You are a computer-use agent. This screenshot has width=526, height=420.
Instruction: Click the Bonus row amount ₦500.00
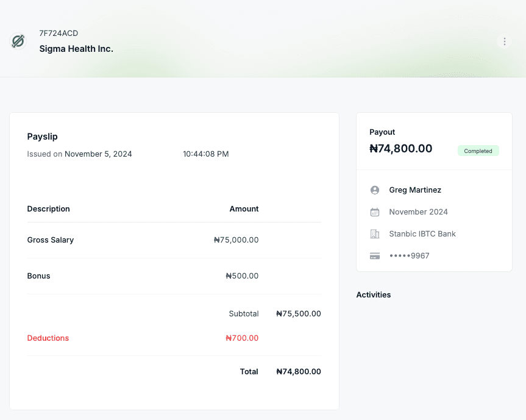(242, 276)
